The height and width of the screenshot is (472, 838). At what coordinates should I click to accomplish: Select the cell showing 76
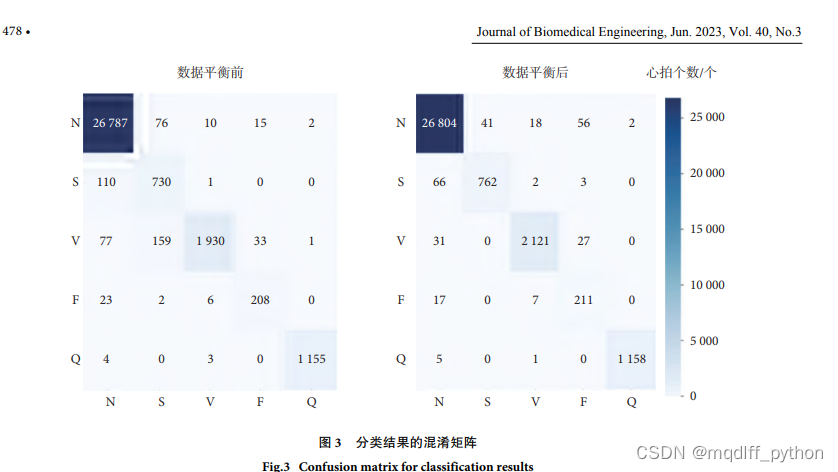[x=161, y=123]
